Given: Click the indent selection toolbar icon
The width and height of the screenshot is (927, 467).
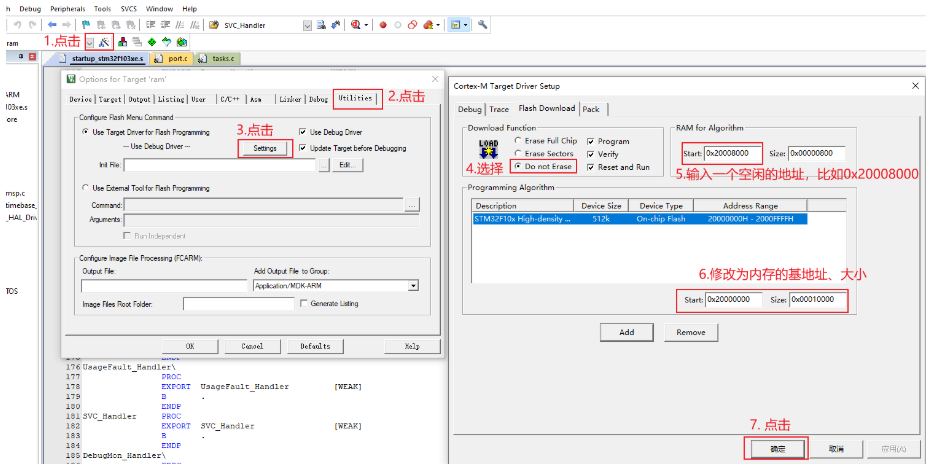Looking at the screenshot, I should coord(151,25).
